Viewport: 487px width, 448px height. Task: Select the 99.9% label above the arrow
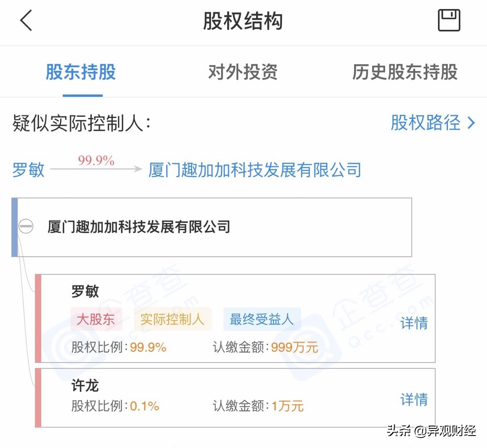[x=96, y=161]
